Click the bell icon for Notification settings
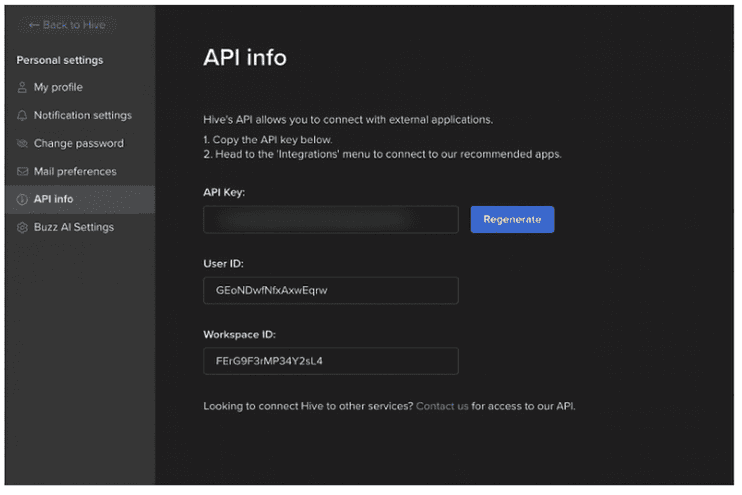742x495 pixels. 22,115
